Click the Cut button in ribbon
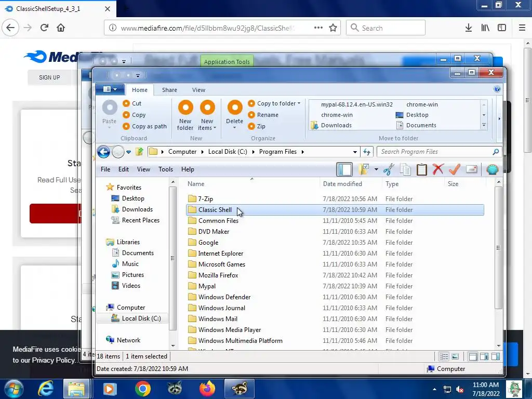The height and width of the screenshot is (399, 532). coord(132,103)
